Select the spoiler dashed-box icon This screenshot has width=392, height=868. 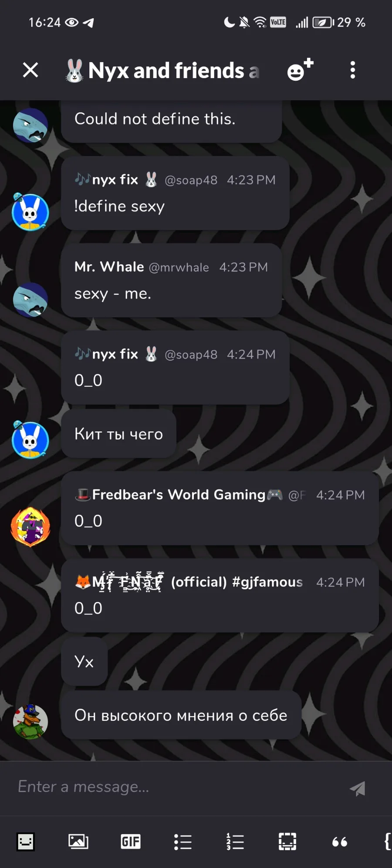point(287,841)
